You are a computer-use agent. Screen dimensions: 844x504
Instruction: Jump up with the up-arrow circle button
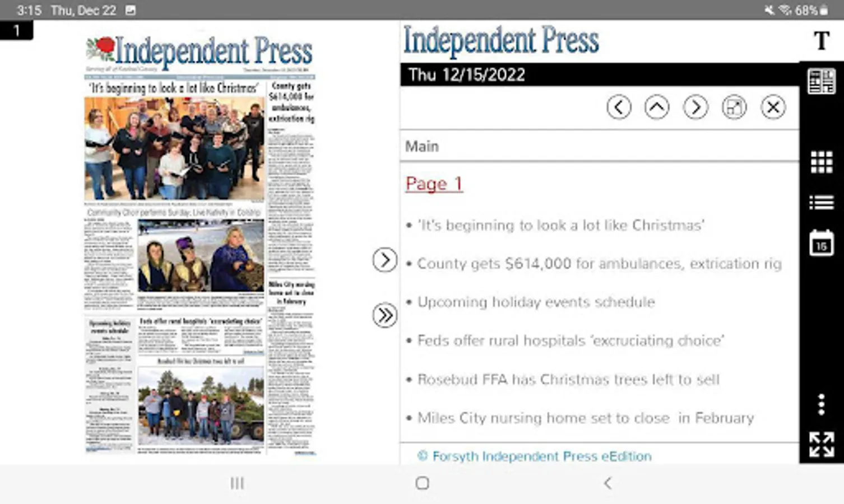(x=657, y=107)
